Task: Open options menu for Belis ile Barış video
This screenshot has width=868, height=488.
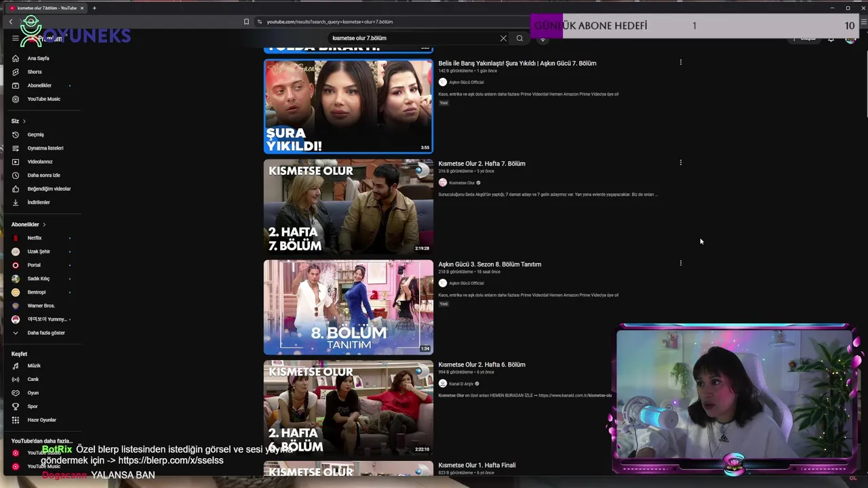Action: [x=681, y=62]
